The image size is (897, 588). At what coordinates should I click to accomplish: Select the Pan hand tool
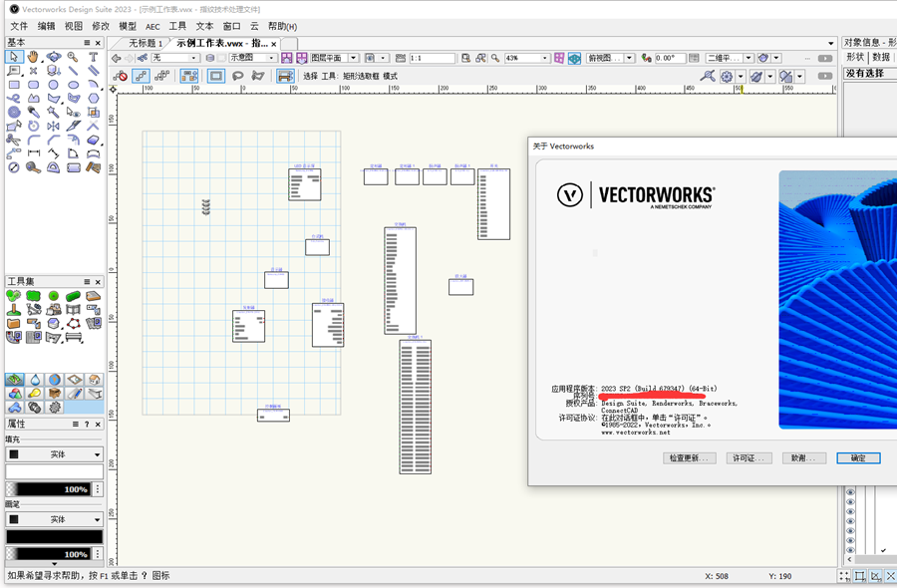point(33,56)
